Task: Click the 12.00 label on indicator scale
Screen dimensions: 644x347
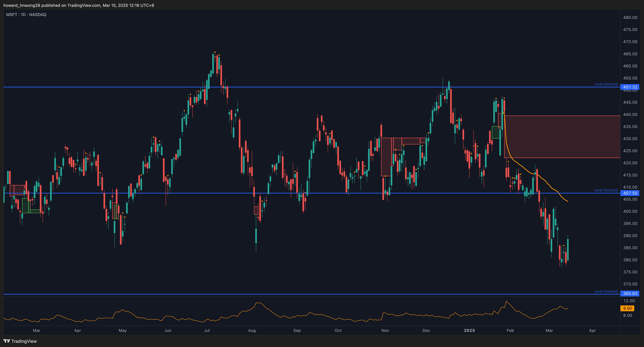Action: pyautogui.click(x=629, y=301)
